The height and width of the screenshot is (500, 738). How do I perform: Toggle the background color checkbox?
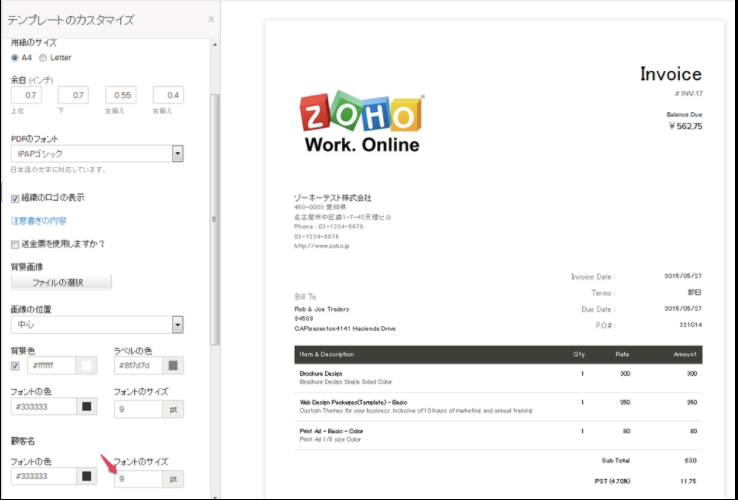coord(15,366)
